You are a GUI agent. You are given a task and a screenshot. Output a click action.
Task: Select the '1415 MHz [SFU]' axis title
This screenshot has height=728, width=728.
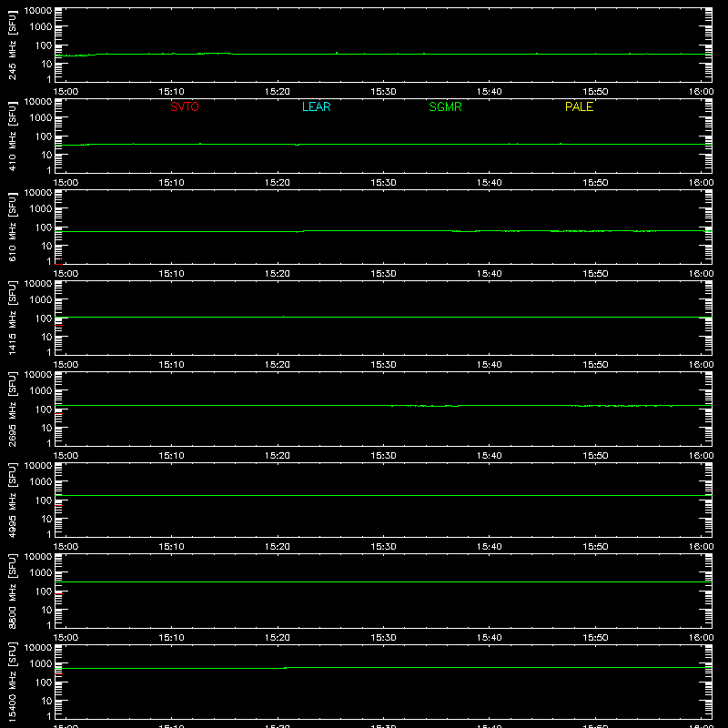click(x=13, y=318)
